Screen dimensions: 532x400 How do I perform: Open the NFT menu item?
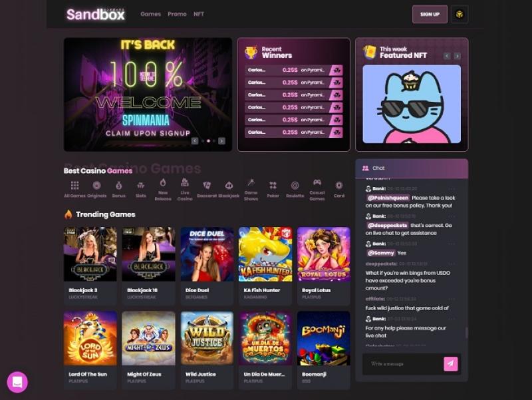199,14
